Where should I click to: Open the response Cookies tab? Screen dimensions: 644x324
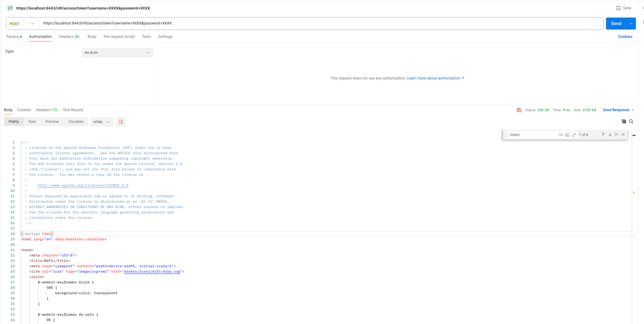point(24,110)
